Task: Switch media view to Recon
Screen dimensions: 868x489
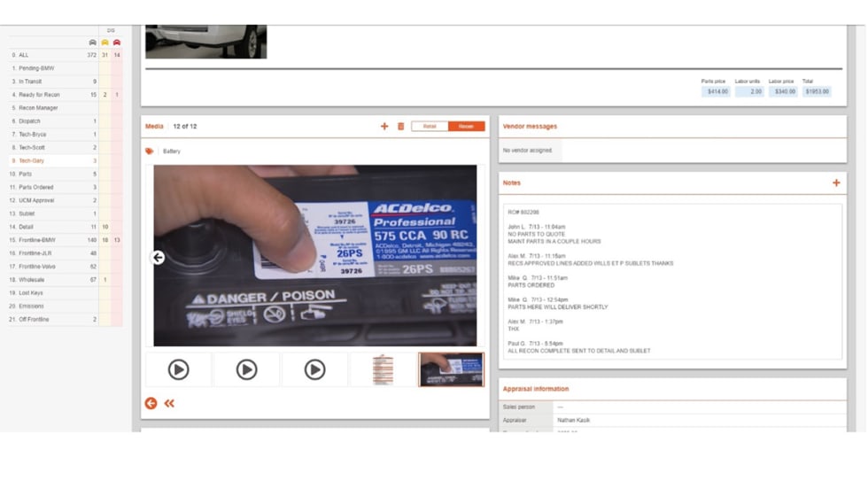Action: (x=466, y=127)
